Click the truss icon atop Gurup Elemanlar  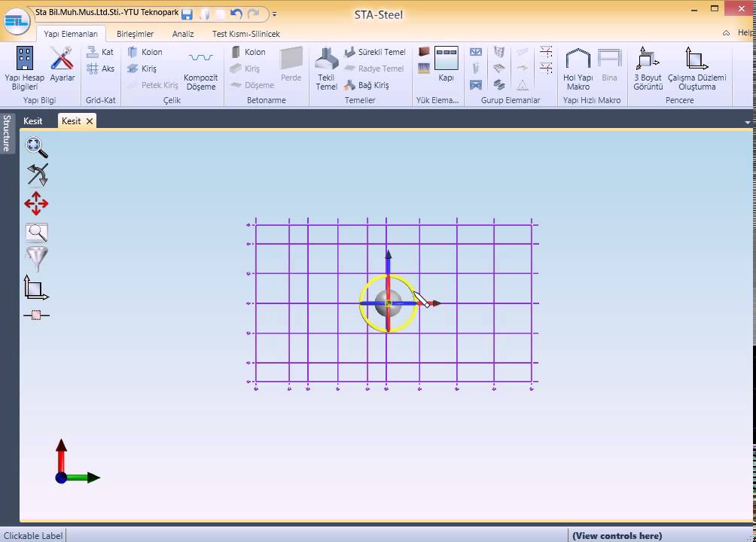(475, 52)
